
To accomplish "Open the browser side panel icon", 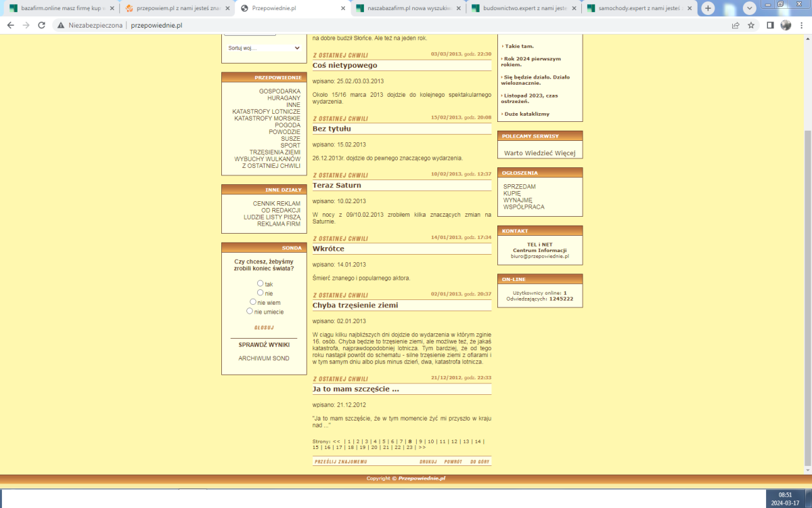I will (770, 25).
